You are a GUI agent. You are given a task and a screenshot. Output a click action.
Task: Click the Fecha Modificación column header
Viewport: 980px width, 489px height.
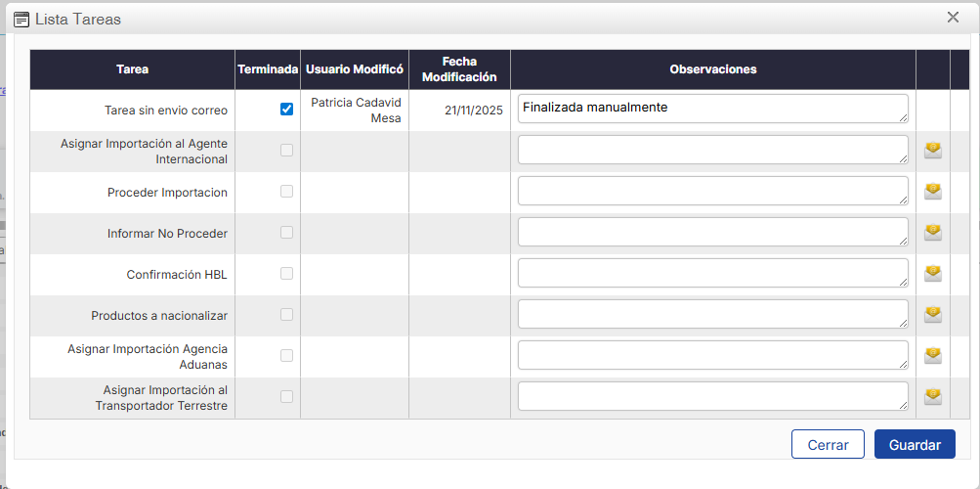coord(459,69)
